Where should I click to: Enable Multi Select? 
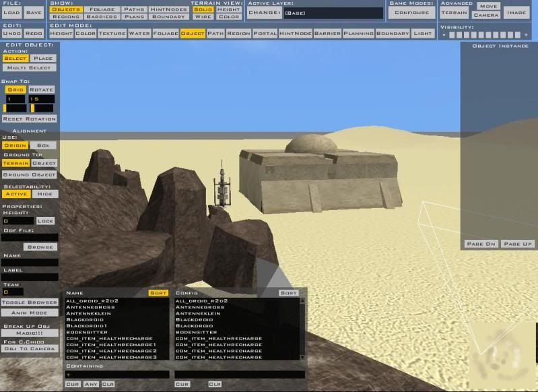tap(29, 67)
